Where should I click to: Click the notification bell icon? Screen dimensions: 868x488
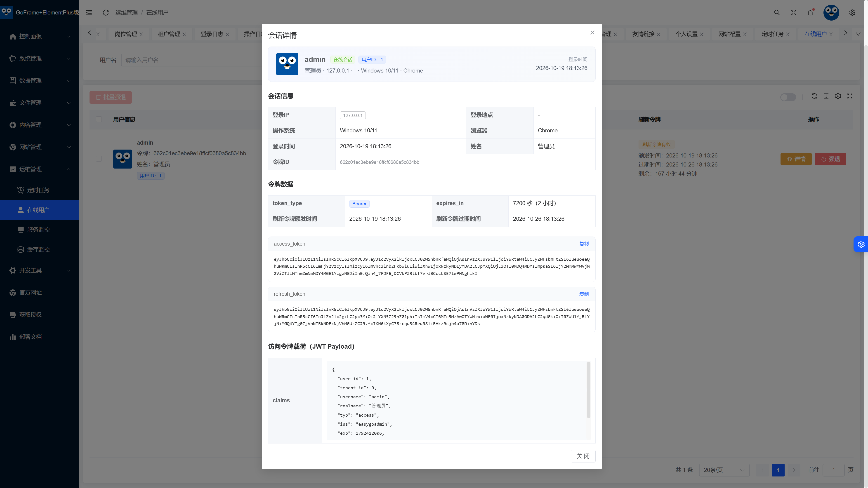pyautogui.click(x=810, y=13)
